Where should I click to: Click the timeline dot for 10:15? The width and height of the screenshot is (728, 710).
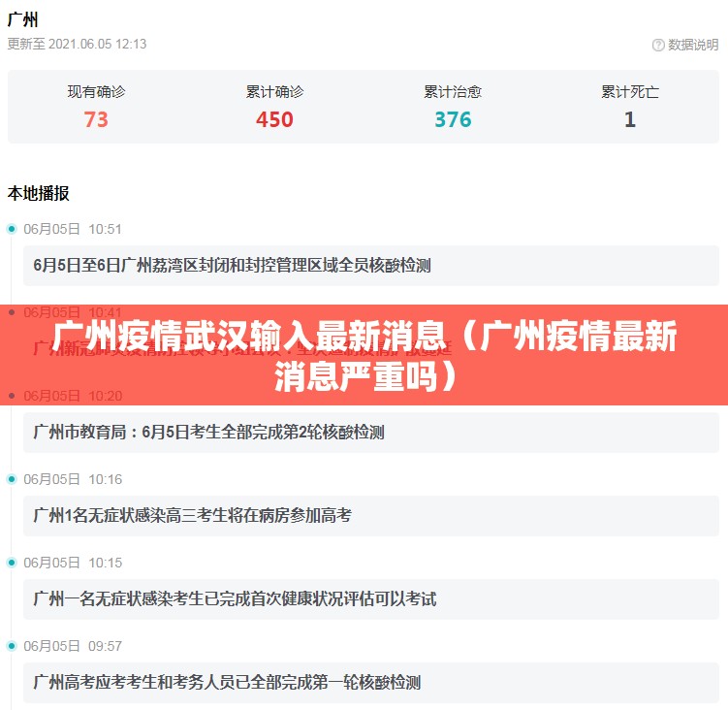click(12, 563)
